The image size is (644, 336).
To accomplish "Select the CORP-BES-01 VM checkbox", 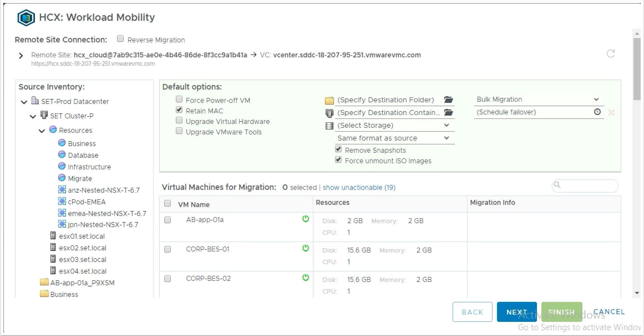I will (x=168, y=250).
